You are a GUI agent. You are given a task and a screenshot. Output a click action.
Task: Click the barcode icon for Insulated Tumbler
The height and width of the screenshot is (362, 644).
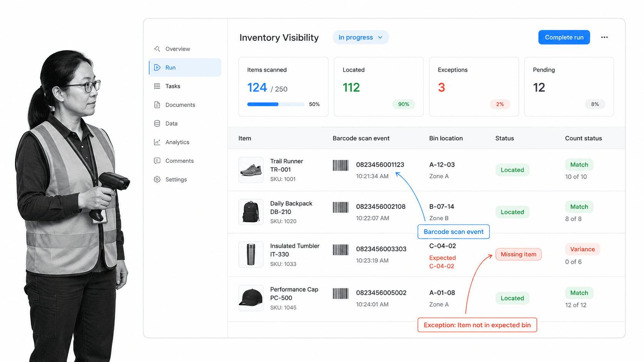coord(340,250)
